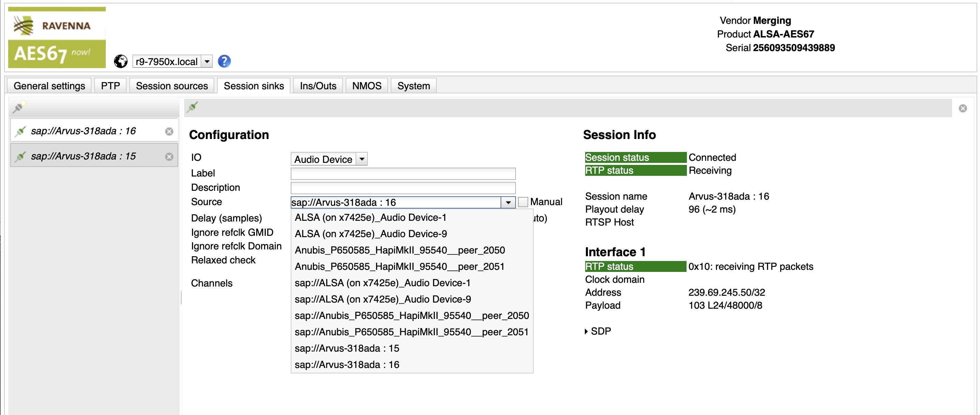Choose sap://Arvus-318ada : 15 from source list

point(347,348)
